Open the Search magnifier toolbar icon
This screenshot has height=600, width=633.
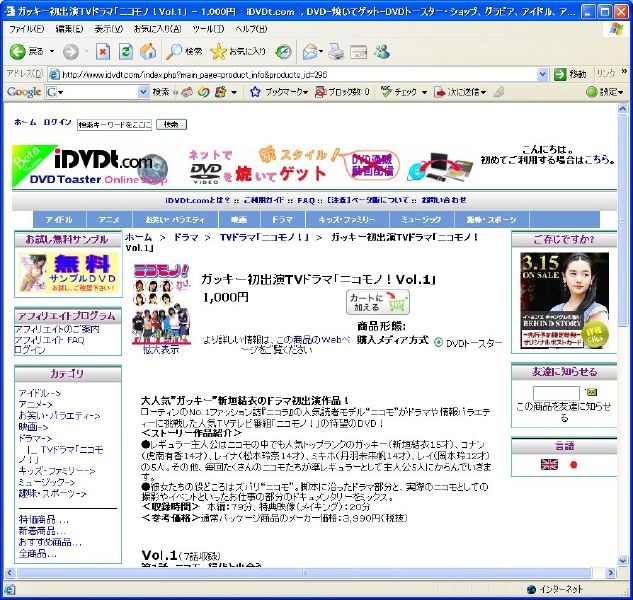click(174, 51)
